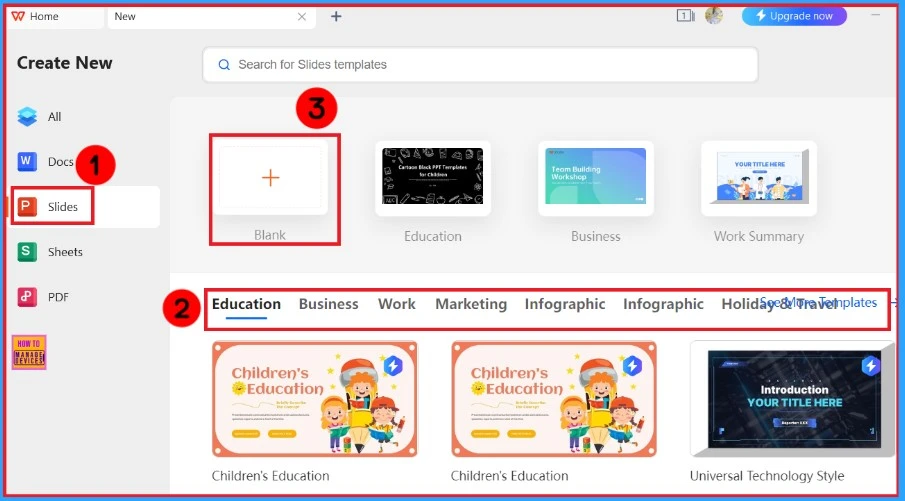
Task: Click the search magnifier icon
Action: point(224,65)
